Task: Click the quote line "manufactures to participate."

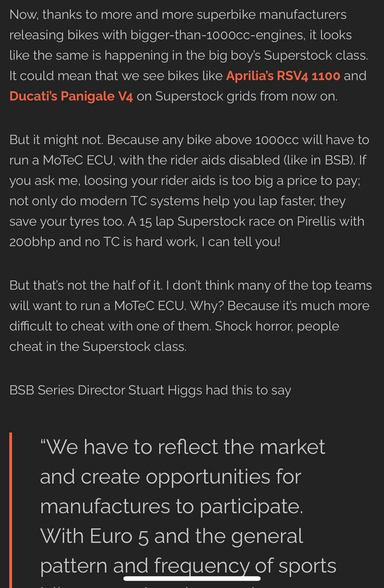Action: [x=171, y=506]
